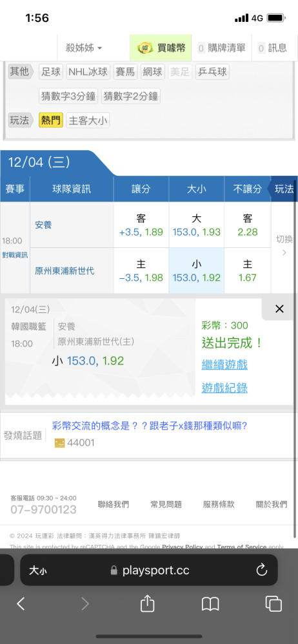Click 玩法 column header arrow
Viewport: 298px width, 644px height.
pyautogui.click(x=283, y=189)
